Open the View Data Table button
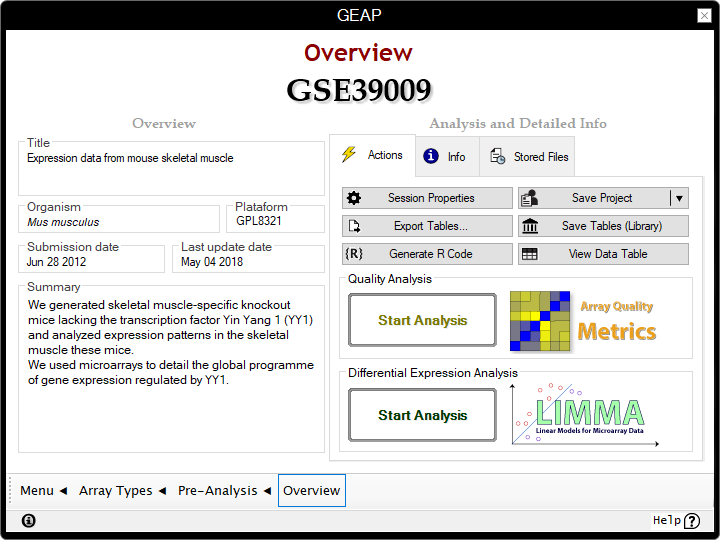Viewport: 720px width, 540px height. point(603,254)
